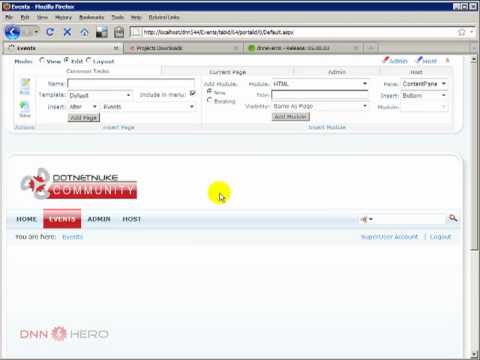Toggle the Include In Menu checkbox

tap(193, 93)
